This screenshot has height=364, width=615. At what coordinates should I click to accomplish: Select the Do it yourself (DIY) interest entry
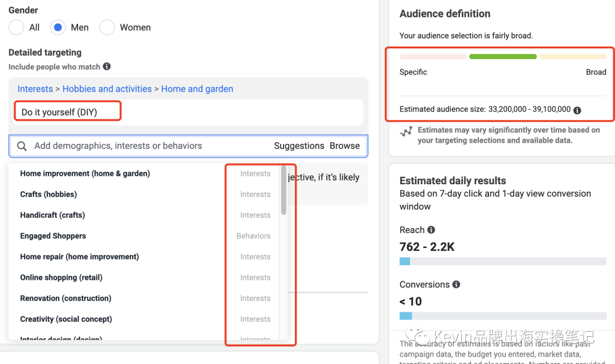pos(59,112)
